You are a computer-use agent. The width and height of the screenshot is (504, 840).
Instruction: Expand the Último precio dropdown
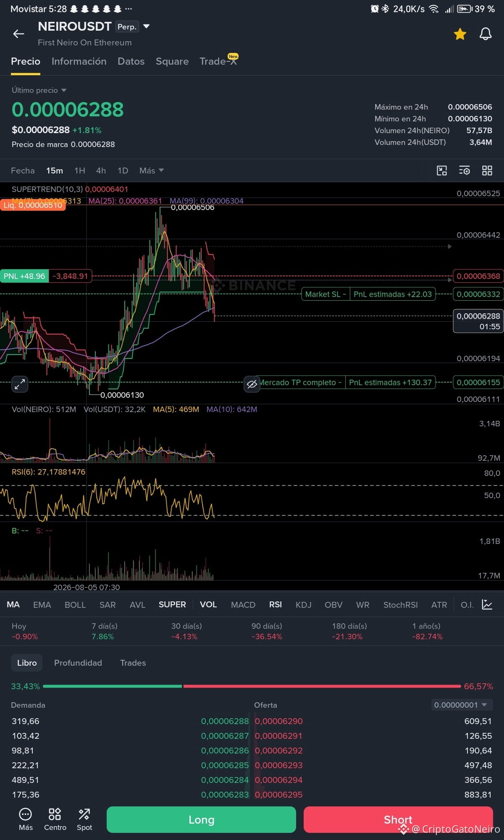[x=39, y=90]
